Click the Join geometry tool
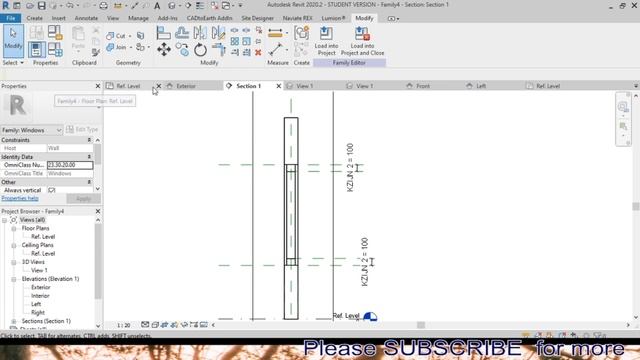This screenshot has height=360, width=640. (x=116, y=47)
